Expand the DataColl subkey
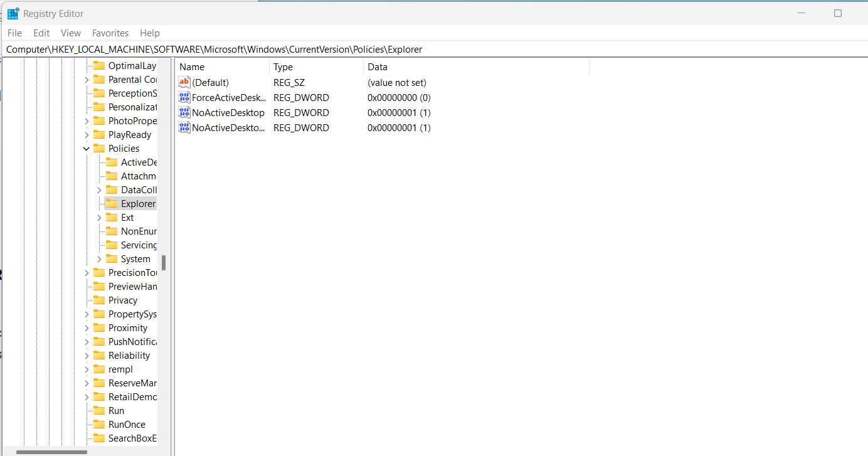Image resolution: width=868 pixels, height=456 pixels. pos(99,190)
